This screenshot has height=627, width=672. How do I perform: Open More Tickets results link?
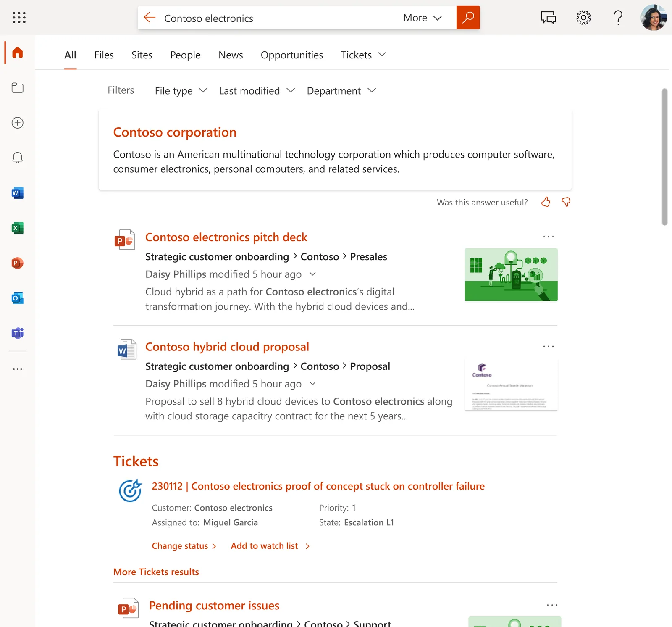[x=156, y=572]
